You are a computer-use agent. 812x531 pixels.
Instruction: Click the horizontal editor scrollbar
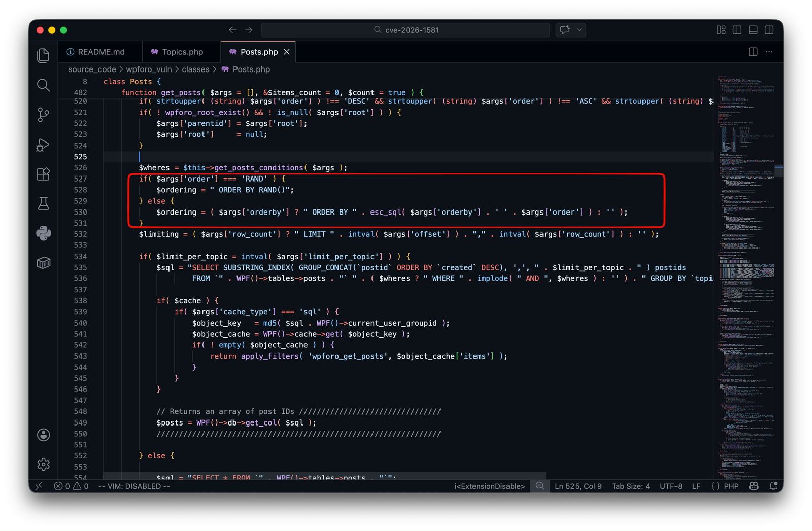point(325,476)
